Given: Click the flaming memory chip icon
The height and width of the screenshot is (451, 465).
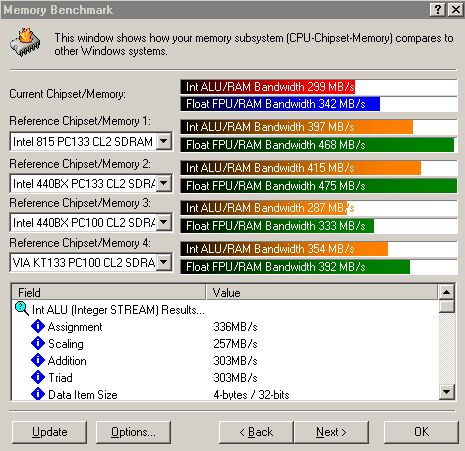Looking at the screenshot, I should click(25, 42).
